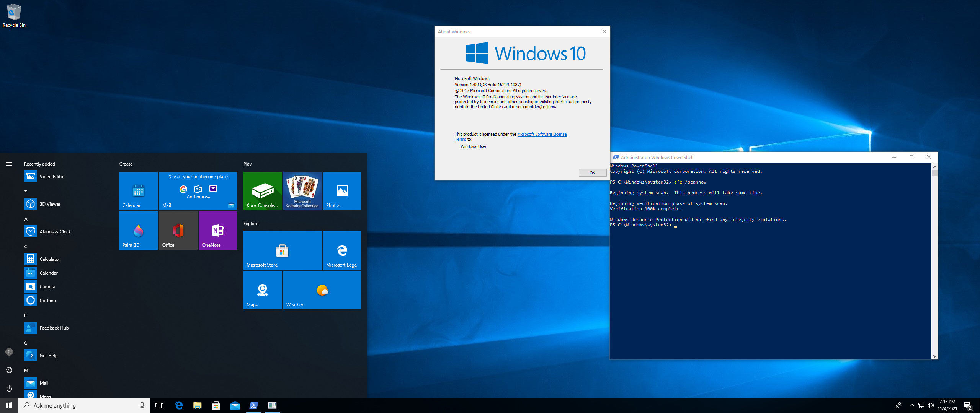Switch to PowerShell on the taskbar
980x413 pixels.
click(254, 405)
